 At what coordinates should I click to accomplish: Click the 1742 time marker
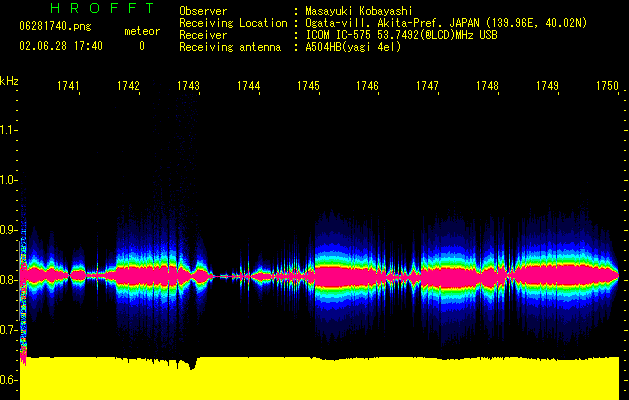tap(128, 86)
